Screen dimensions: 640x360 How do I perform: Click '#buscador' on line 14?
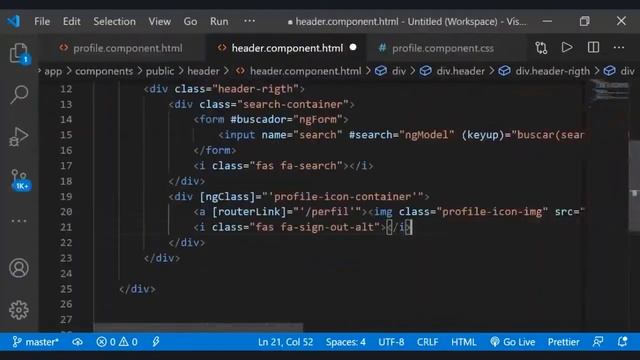(x=258, y=119)
